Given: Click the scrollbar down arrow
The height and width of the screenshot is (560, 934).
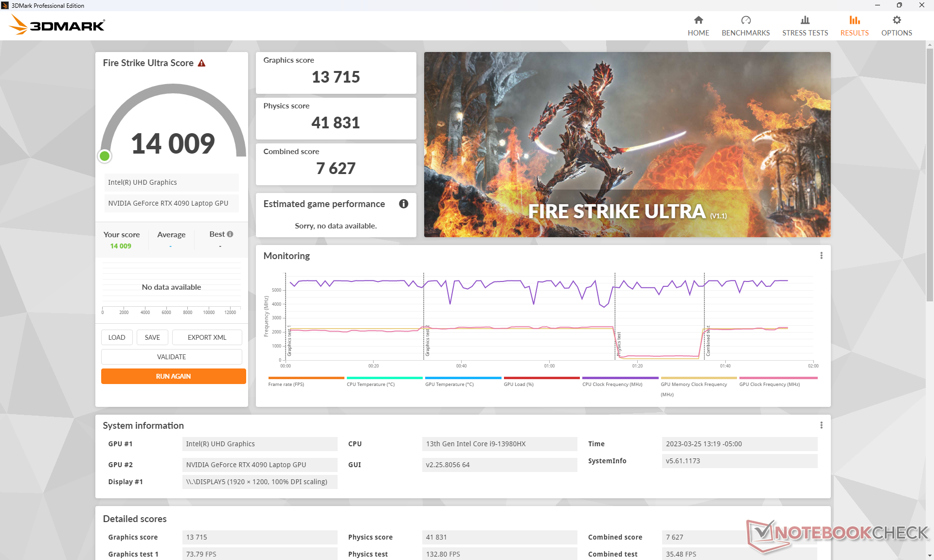Looking at the screenshot, I should click(930, 555).
